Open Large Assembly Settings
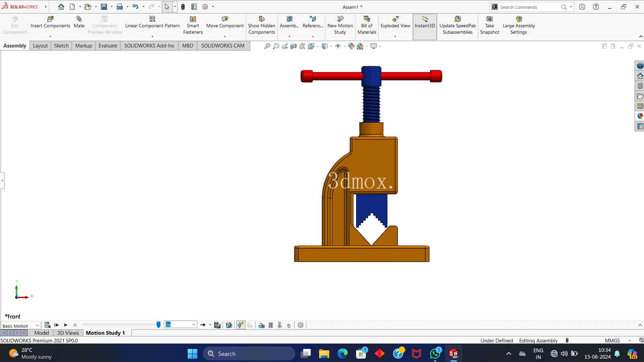Viewport: 644px width, 362px height. [519, 25]
